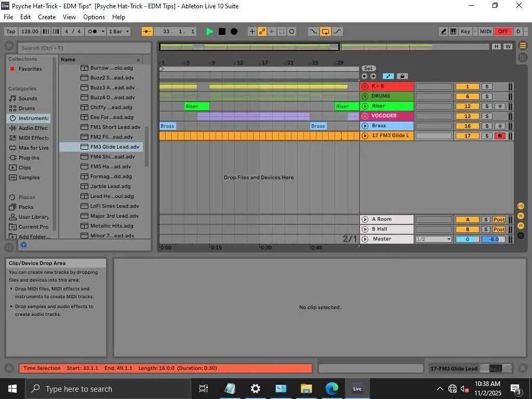The width and height of the screenshot is (532, 399).
Task: Toggle the Punch-Out switch
Action: [x=337, y=32]
